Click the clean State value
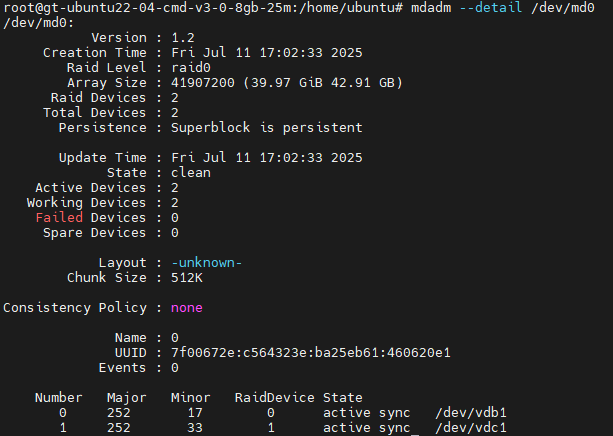The height and width of the screenshot is (436, 613). coord(191,173)
